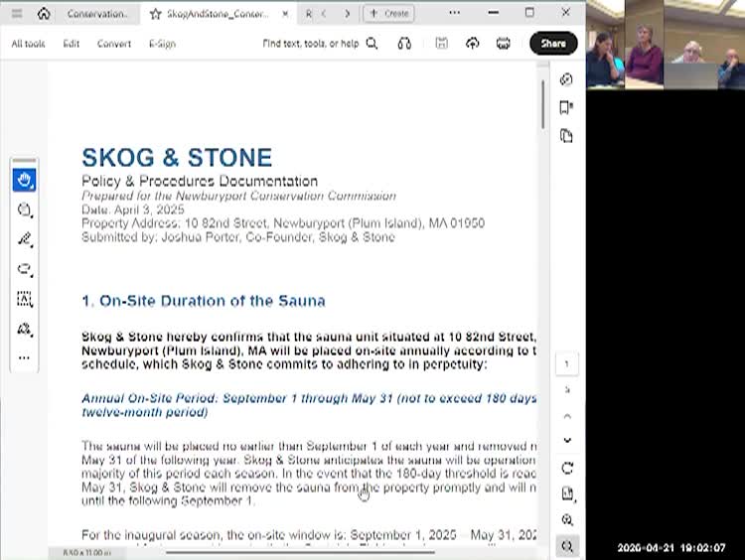Viewport: 745px width, 560px height.
Task: Open the Bookmarks panel icon
Action: (x=566, y=107)
